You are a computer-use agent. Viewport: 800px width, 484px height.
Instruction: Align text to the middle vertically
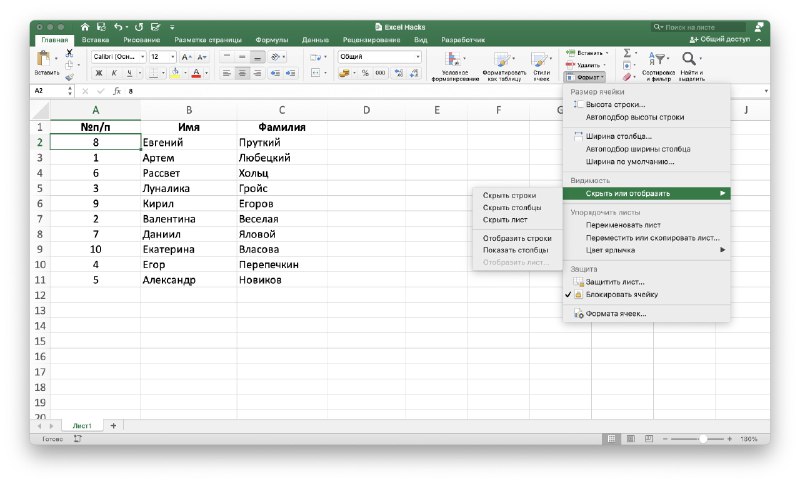(242, 57)
